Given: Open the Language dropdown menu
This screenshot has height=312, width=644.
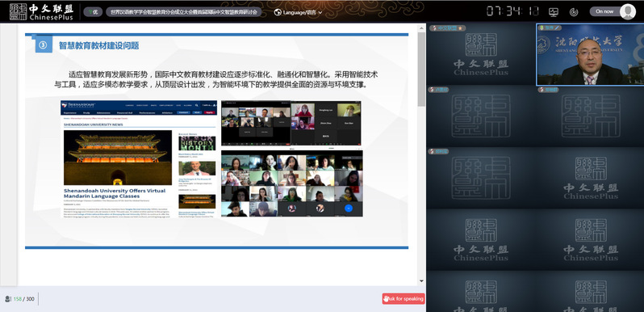Looking at the screenshot, I should tap(298, 12).
